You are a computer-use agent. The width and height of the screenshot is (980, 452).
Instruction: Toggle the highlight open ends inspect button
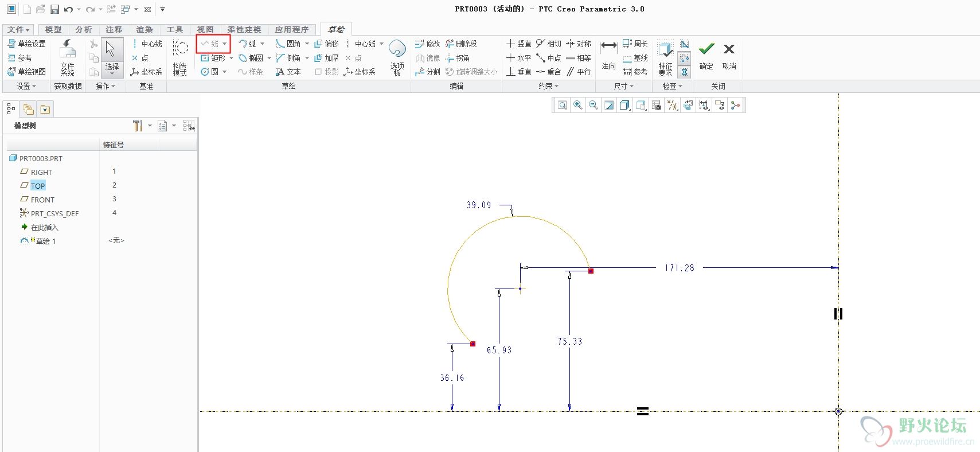click(684, 58)
